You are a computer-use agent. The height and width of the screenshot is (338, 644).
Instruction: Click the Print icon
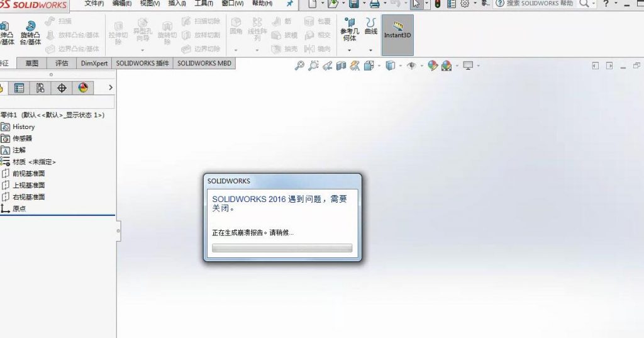pyautogui.click(x=374, y=4)
